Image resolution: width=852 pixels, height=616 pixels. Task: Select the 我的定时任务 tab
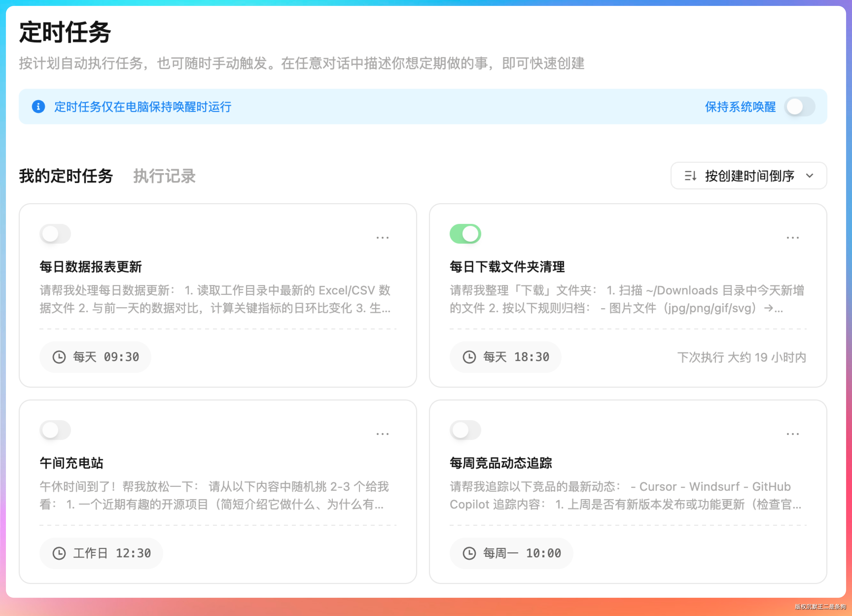coord(66,176)
